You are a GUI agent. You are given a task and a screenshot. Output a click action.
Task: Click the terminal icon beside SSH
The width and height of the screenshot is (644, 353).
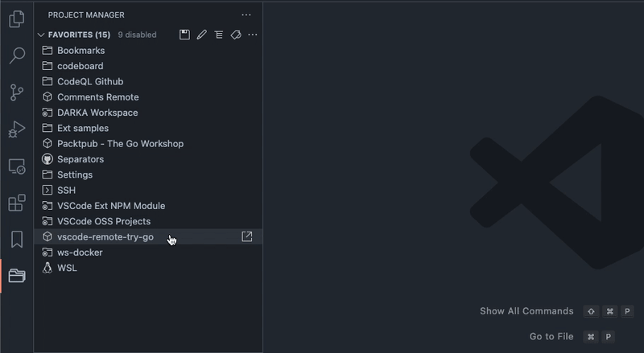pos(47,190)
